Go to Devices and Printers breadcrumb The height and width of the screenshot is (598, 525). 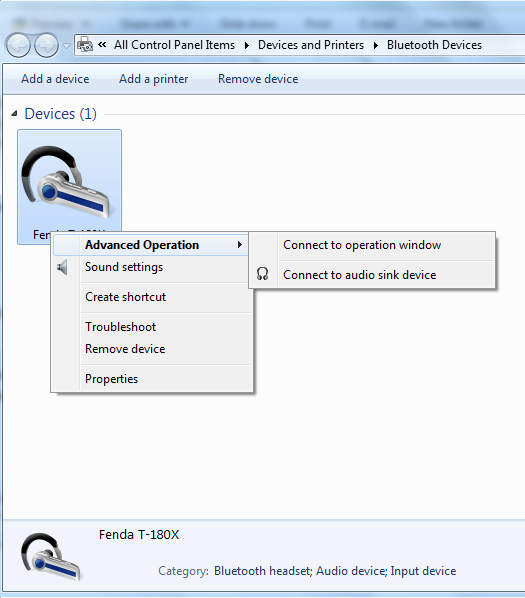pos(311,45)
